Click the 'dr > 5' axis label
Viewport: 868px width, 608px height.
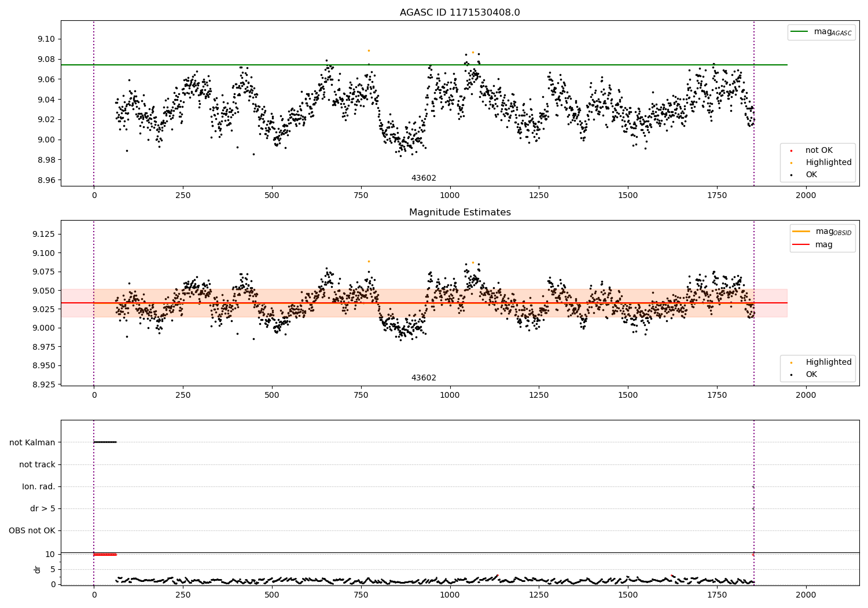tap(43, 508)
